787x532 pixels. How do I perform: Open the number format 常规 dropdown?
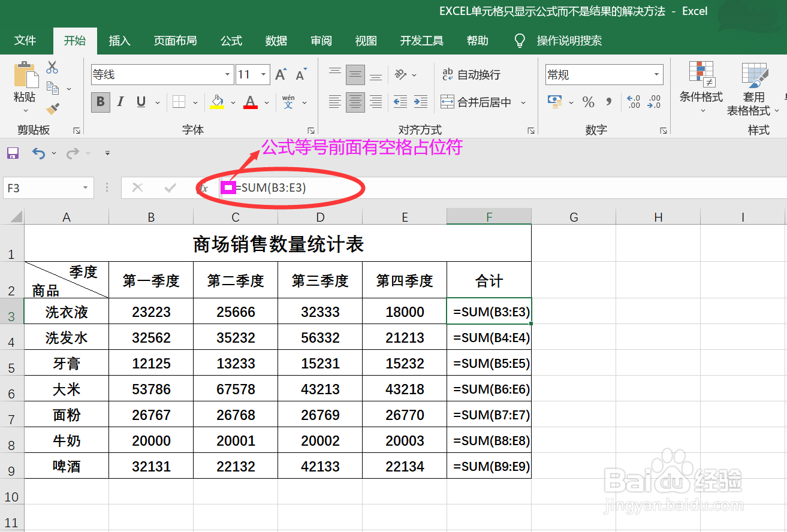click(x=657, y=75)
